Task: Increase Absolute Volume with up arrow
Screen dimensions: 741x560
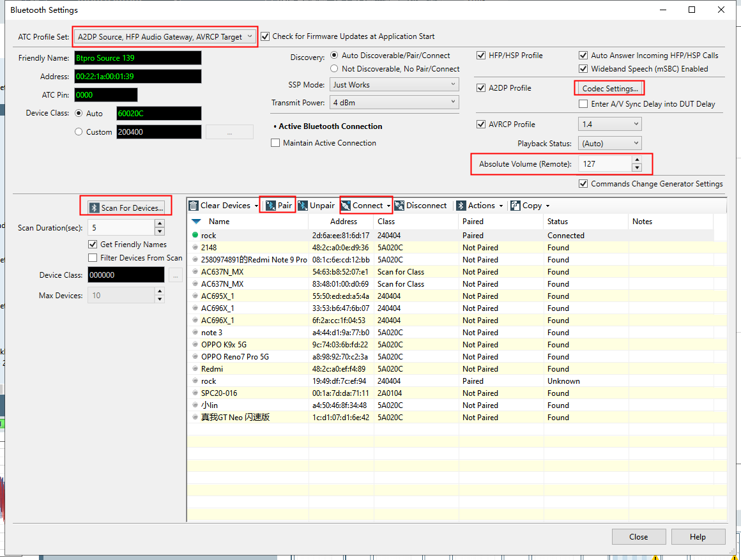Action: pos(637,160)
